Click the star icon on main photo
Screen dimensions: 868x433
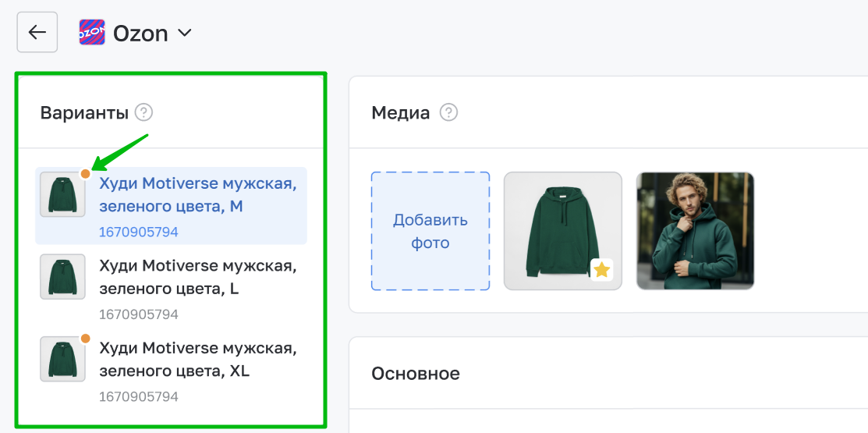[601, 270]
